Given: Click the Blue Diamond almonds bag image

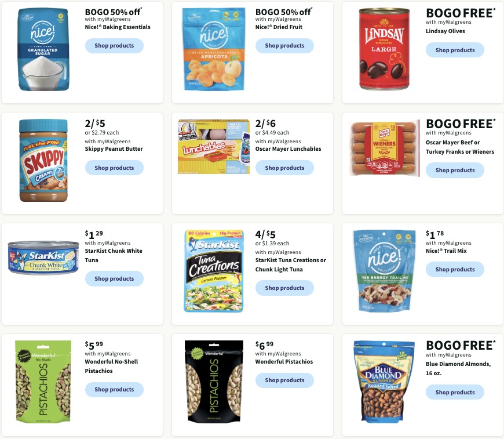Looking at the screenshot, I should (x=384, y=382).
